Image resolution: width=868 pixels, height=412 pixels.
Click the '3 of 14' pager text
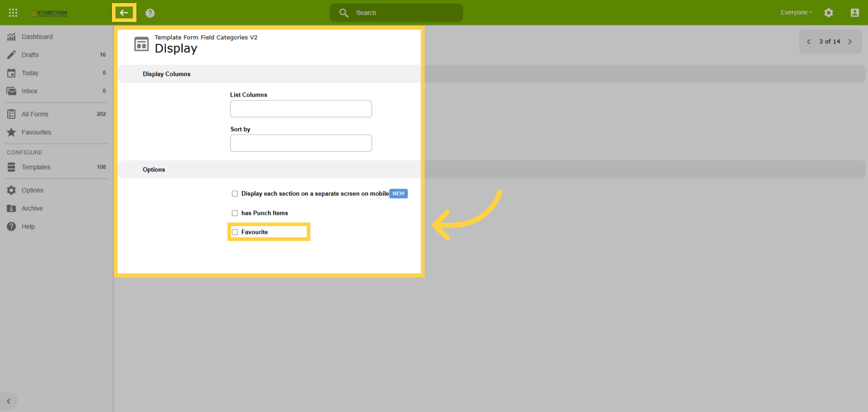pos(830,42)
